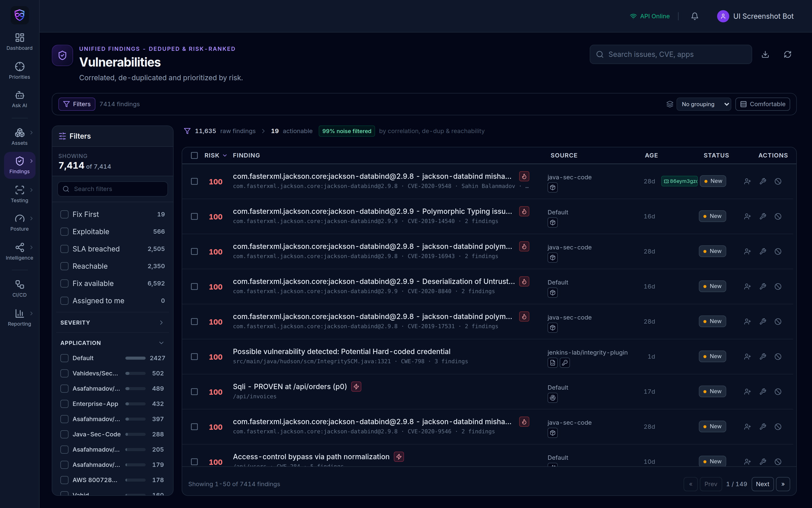The image size is (812, 508).
Task: Enable the Fix First filter checkbox
Action: [x=64, y=214]
